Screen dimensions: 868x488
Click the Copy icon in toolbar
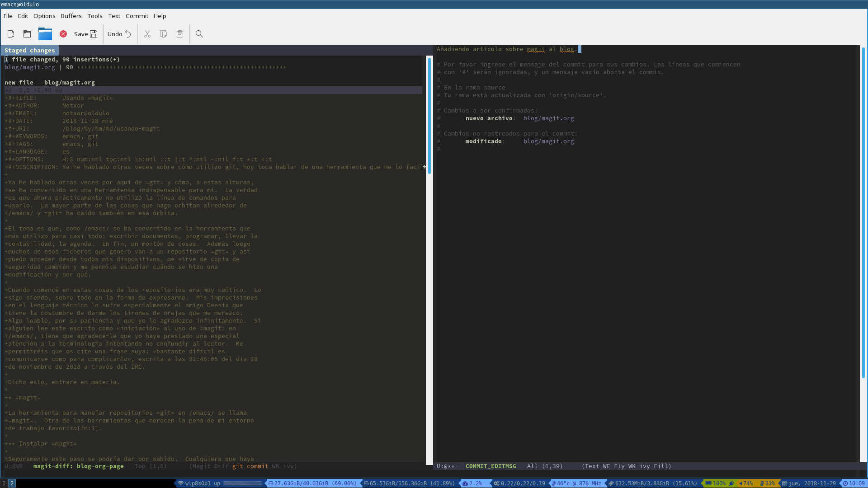[164, 34]
